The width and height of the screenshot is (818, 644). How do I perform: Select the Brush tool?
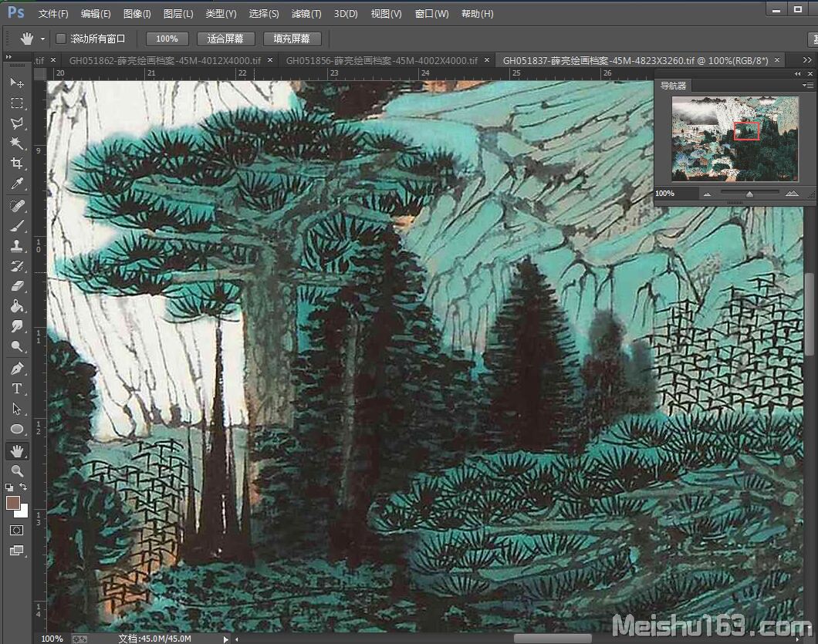click(x=17, y=226)
